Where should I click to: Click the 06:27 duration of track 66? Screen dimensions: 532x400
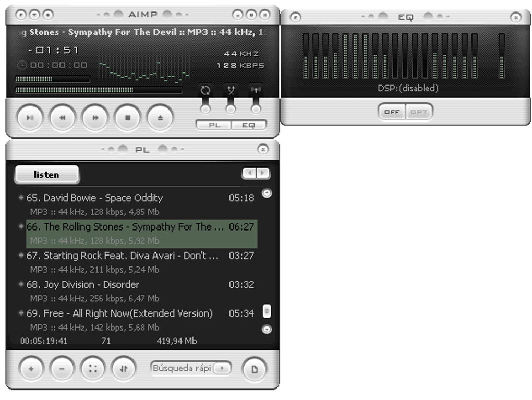click(x=241, y=227)
